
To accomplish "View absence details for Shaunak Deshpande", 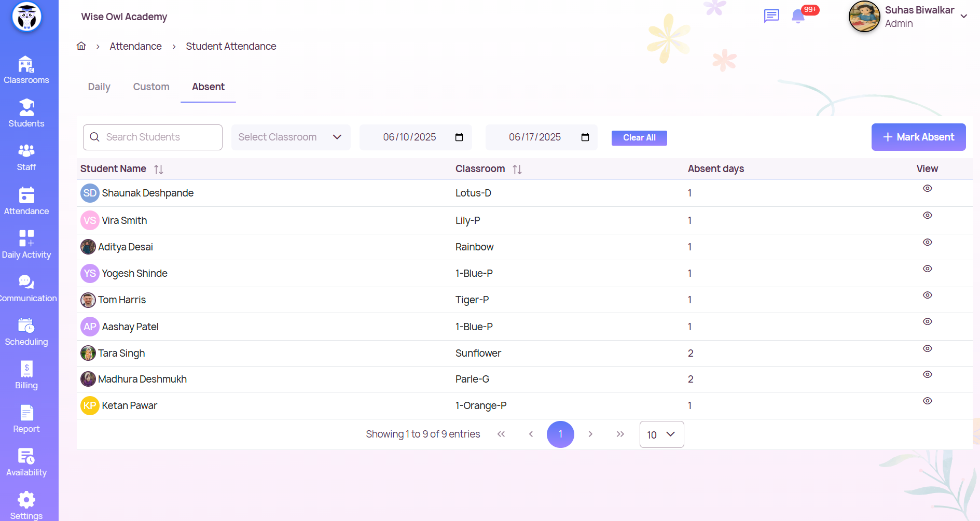I will point(927,188).
